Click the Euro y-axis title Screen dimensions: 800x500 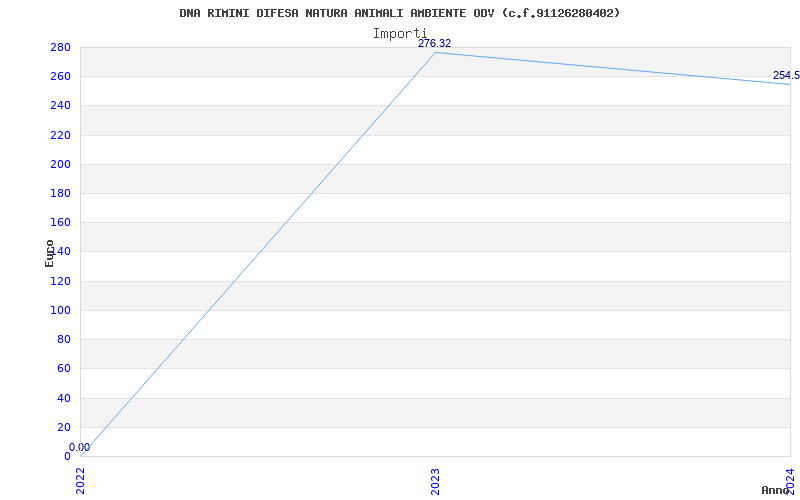point(49,253)
